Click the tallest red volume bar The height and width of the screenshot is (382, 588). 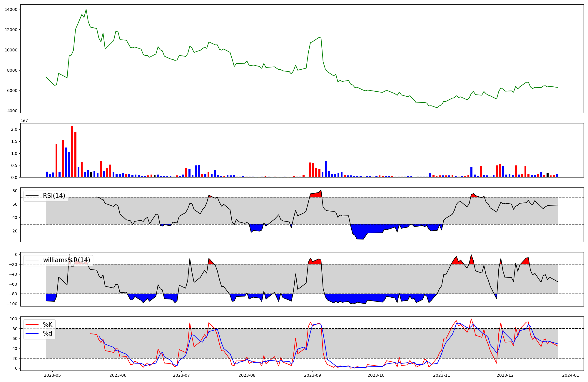72,151
